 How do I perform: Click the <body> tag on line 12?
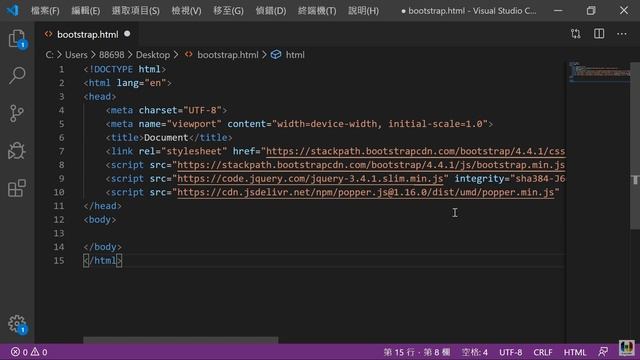point(100,220)
